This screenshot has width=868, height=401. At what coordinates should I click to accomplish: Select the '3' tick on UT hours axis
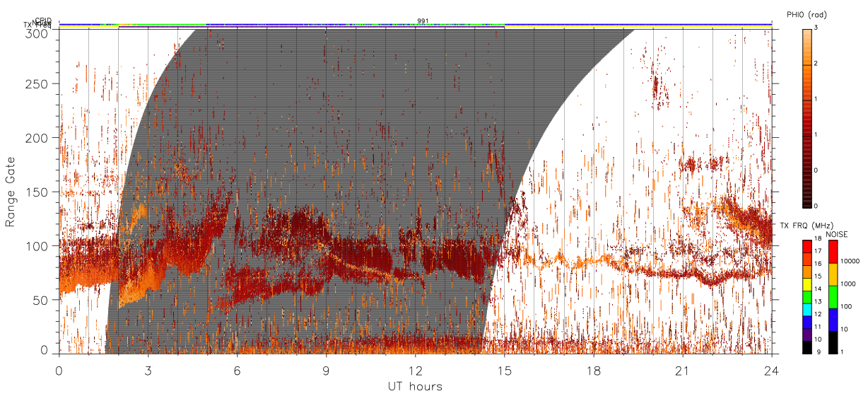pos(148,370)
